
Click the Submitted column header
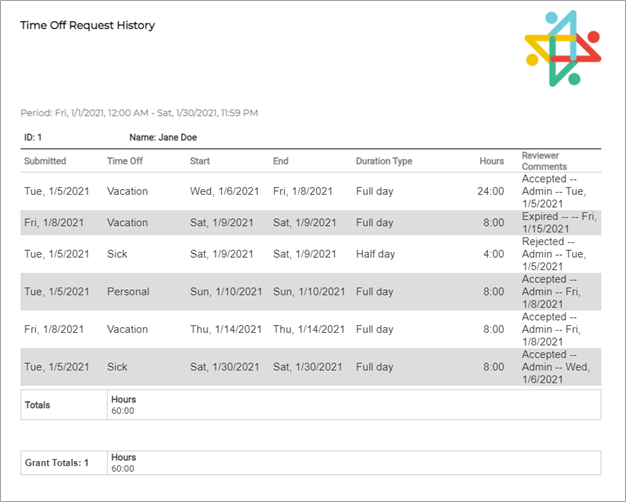click(x=45, y=161)
